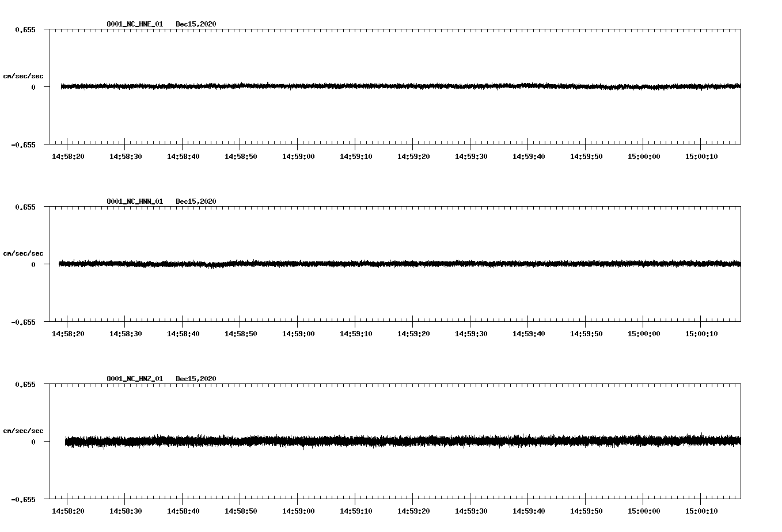Viewport: 782px width, 532px height.
Task: Click the cm/sec/sec label on the bottom plot
Action: tap(24, 430)
